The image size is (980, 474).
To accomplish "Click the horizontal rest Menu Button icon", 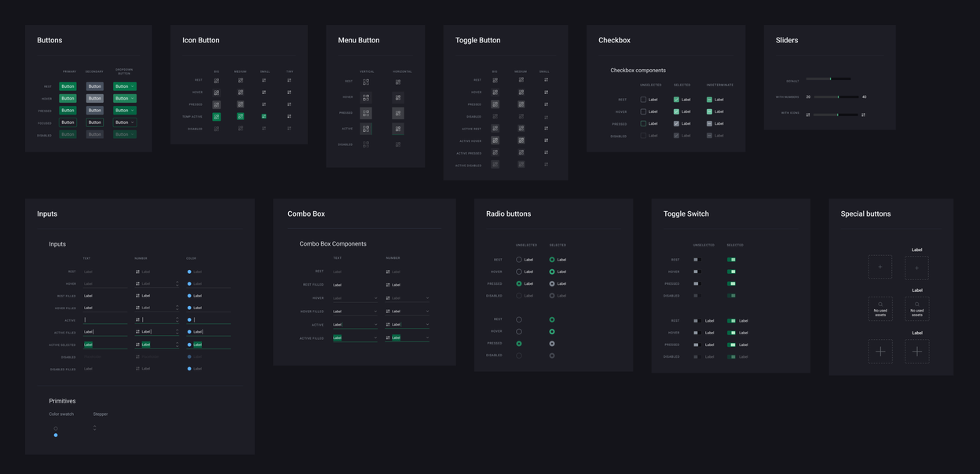I will coord(398,82).
